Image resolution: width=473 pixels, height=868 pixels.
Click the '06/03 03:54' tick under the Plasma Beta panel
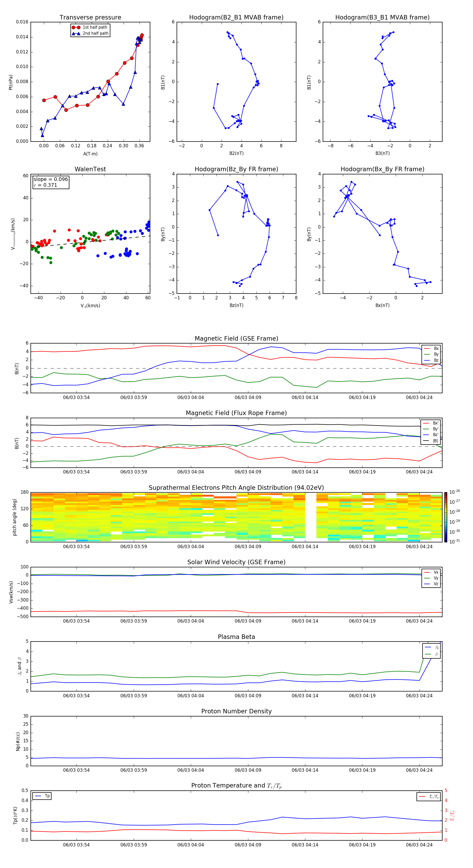[76, 695]
